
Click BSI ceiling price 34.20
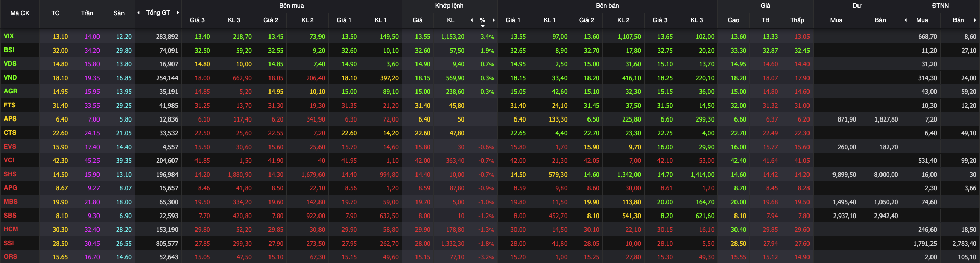(92, 51)
